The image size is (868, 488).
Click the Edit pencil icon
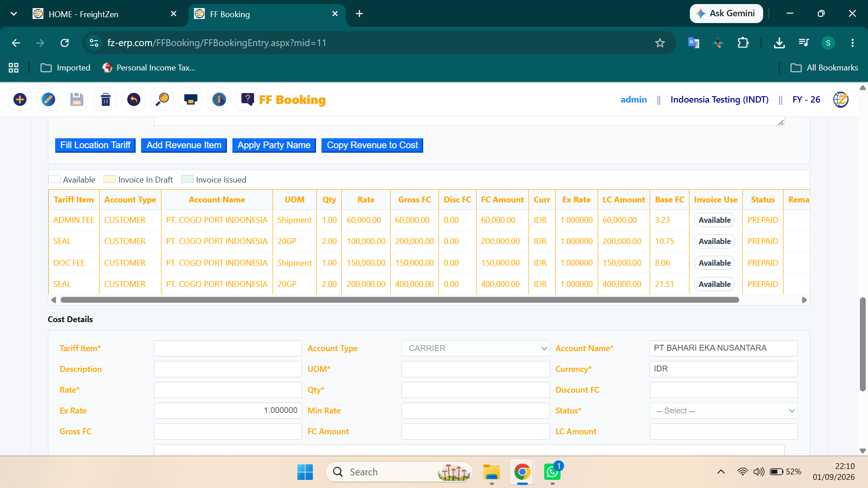click(48, 99)
